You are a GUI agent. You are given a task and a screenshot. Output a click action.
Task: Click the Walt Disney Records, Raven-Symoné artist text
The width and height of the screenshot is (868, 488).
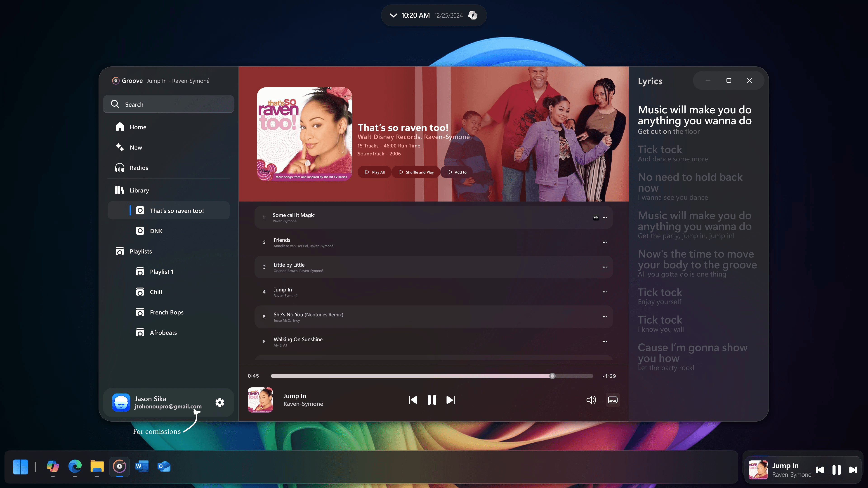click(x=413, y=137)
